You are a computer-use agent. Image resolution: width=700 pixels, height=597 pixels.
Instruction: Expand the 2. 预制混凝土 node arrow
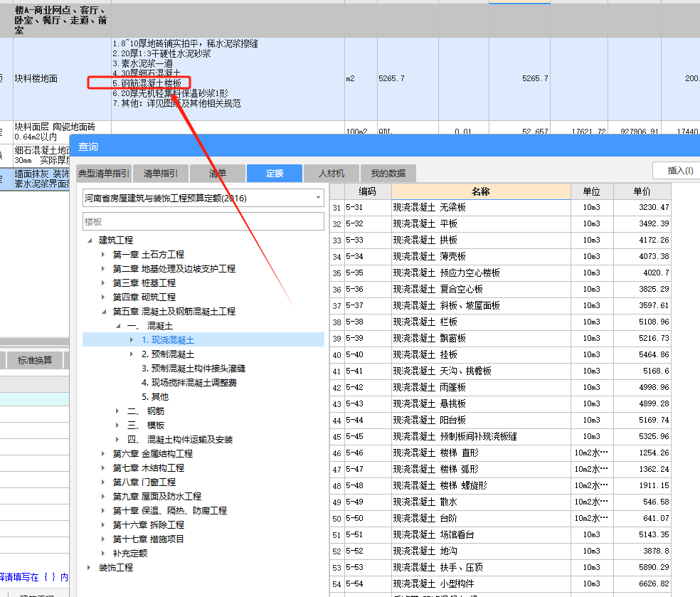coord(132,354)
